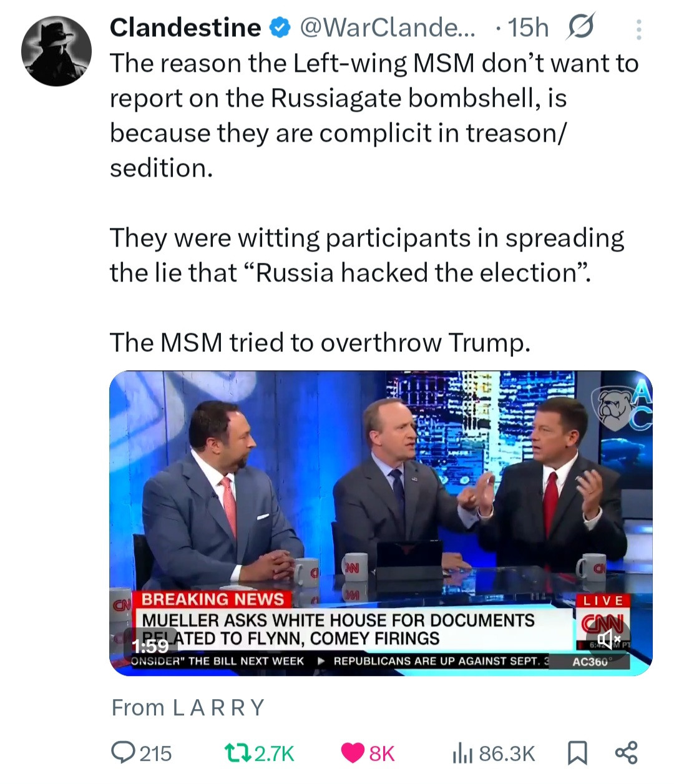Like the post with heart icon
Image resolution: width=674 pixels, height=784 pixels.
[x=353, y=753]
